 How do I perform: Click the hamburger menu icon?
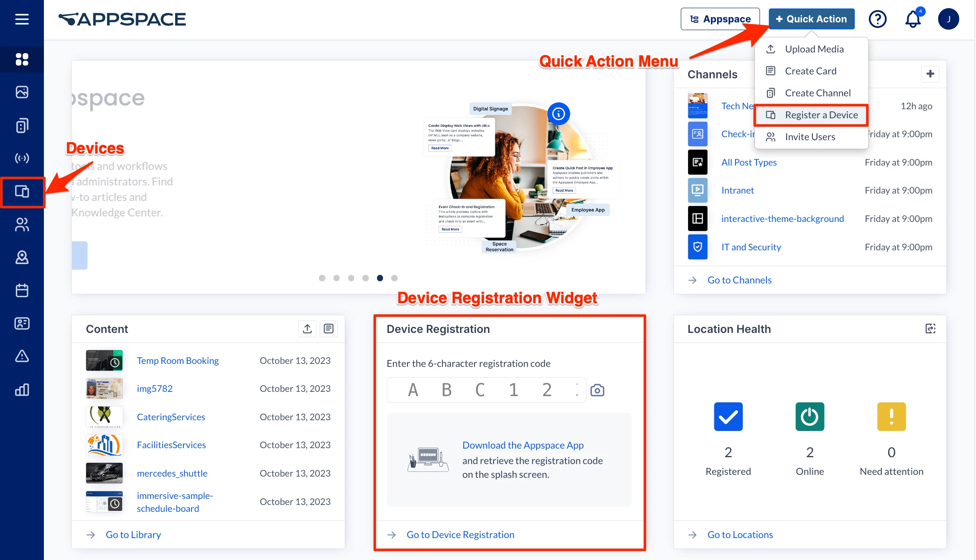coord(22,19)
